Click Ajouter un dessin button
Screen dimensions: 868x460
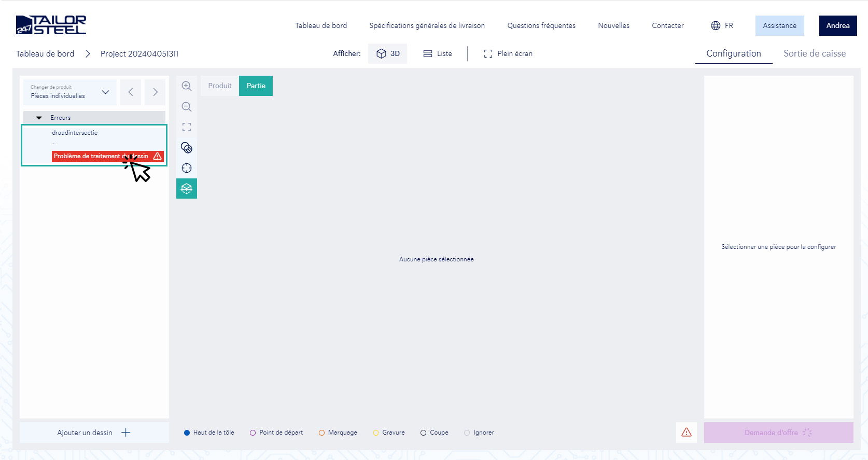tap(94, 433)
